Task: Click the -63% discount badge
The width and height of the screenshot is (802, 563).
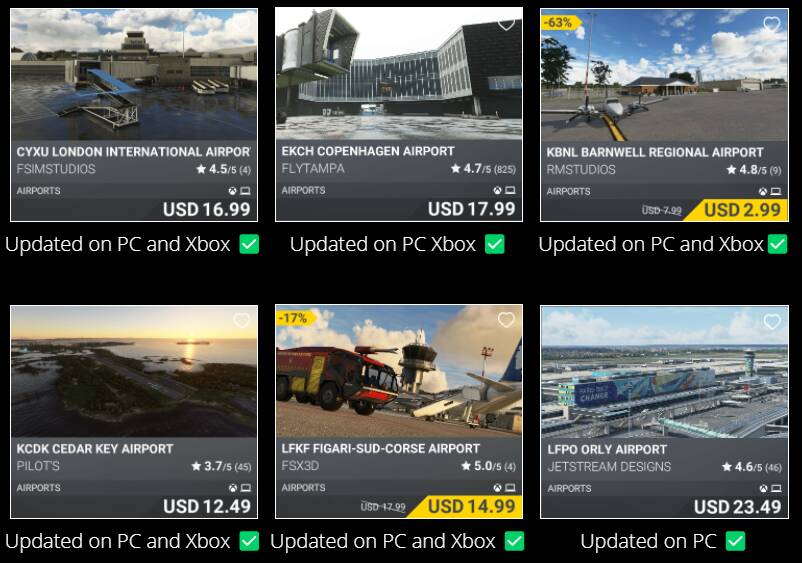Action: click(x=561, y=22)
